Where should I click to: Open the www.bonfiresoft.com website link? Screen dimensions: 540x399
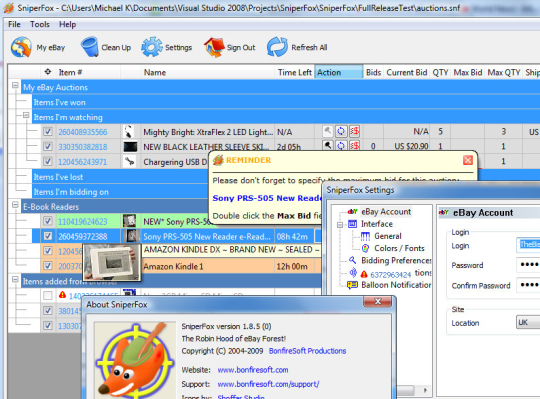tap(253, 370)
